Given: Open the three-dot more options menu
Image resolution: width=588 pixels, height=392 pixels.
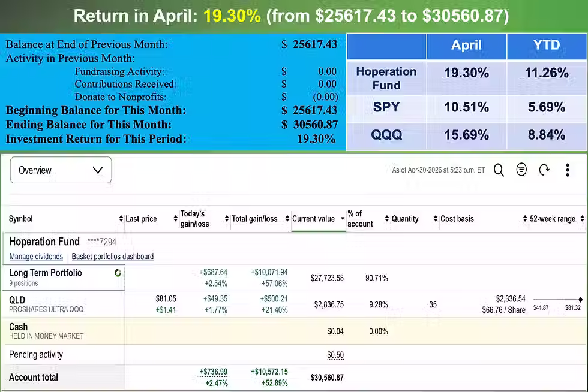Looking at the screenshot, I should 568,170.
